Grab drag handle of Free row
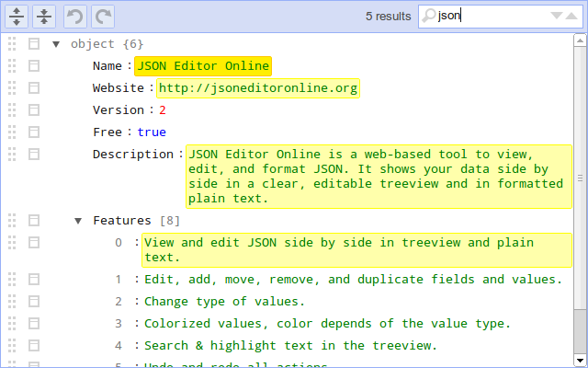This screenshot has width=588, height=368. (x=12, y=132)
